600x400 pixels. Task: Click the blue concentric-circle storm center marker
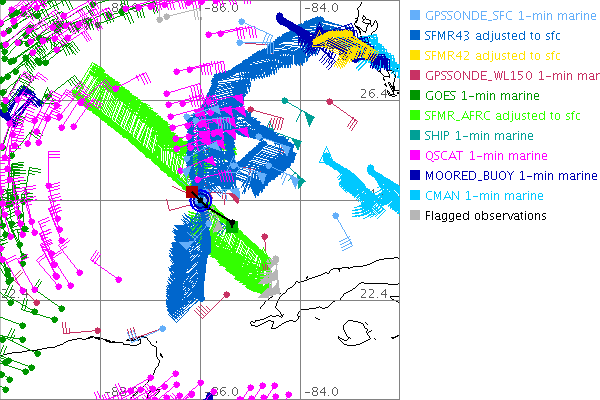(x=203, y=200)
